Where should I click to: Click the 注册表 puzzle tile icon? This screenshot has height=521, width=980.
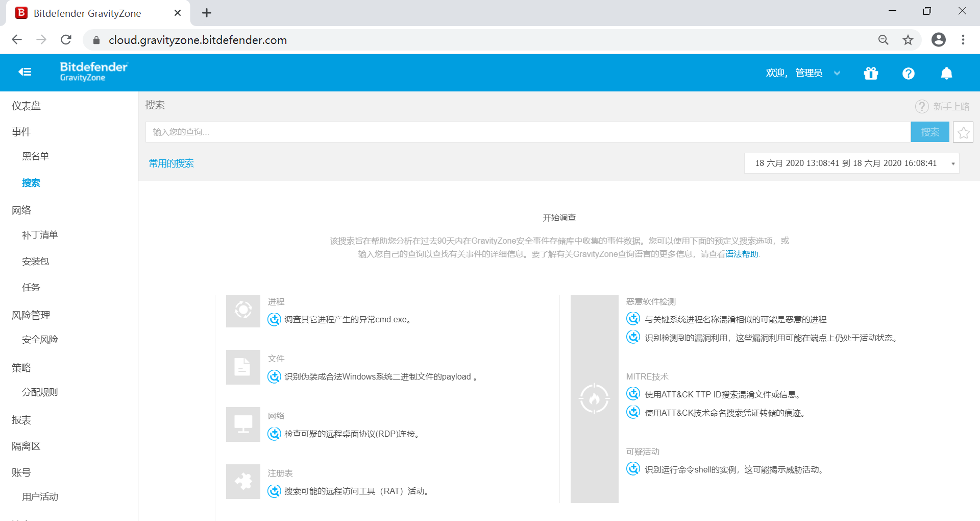243,482
